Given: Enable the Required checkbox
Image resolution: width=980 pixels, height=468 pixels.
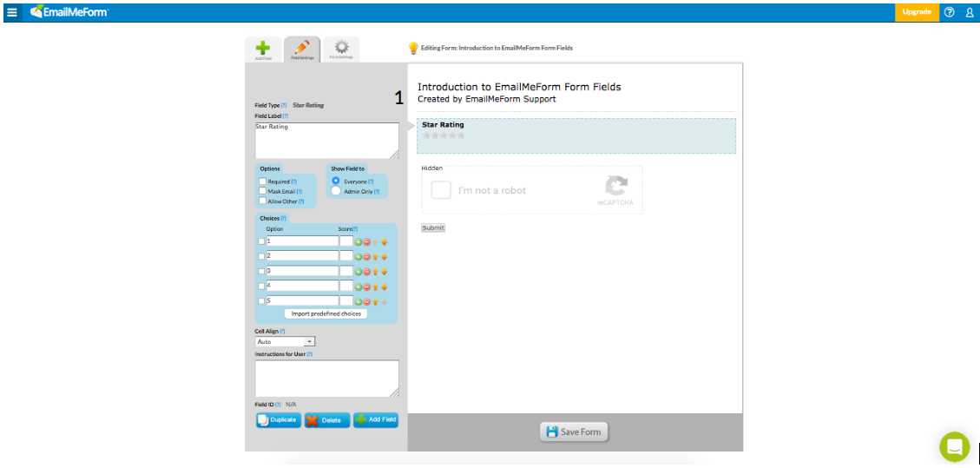Looking at the screenshot, I should click(262, 181).
